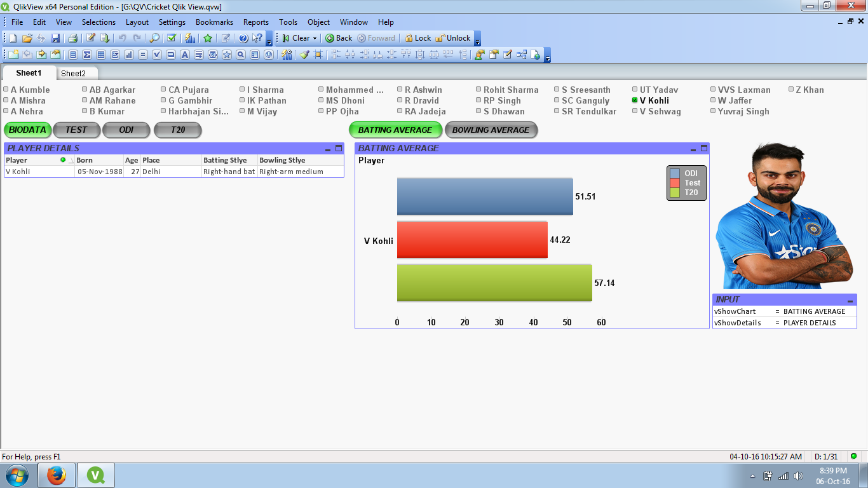Viewport: 868px width, 488px height.
Task: Check the SR Tendulkar player option
Action: coord(557,111)
